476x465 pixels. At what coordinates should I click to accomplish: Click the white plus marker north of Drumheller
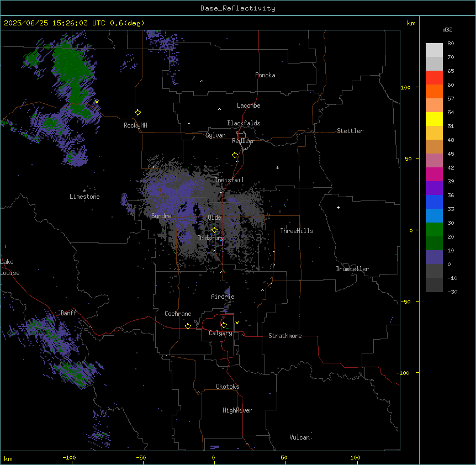coord(338,207)
